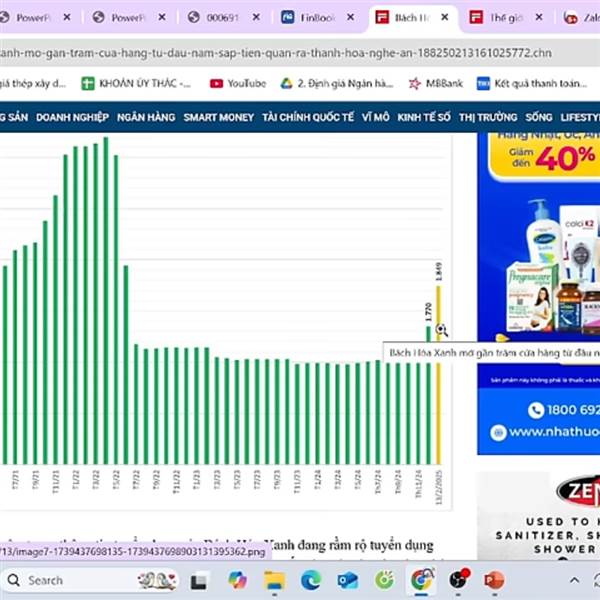Click the taskbar Search box

pyautogui.click(x=90, y=580)
